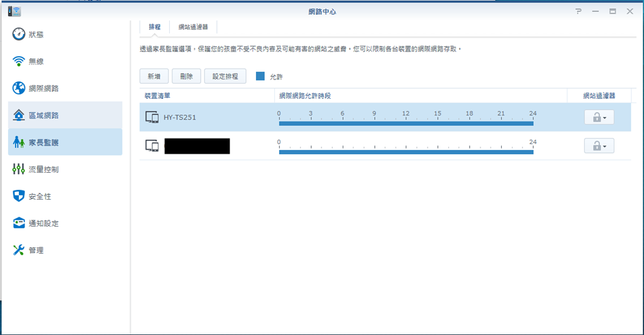Screen dimensions: 644x335
Task: Click the house icon for 區域網路
Action: pyautogui.click(x=18, y=115)
